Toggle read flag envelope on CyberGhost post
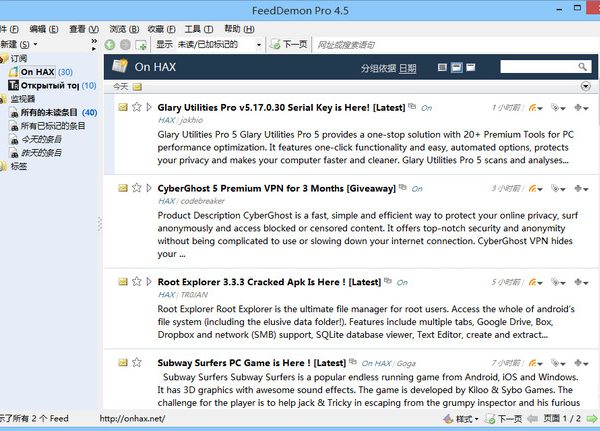The width and height of the screenshot is (600, 431). 123,187
